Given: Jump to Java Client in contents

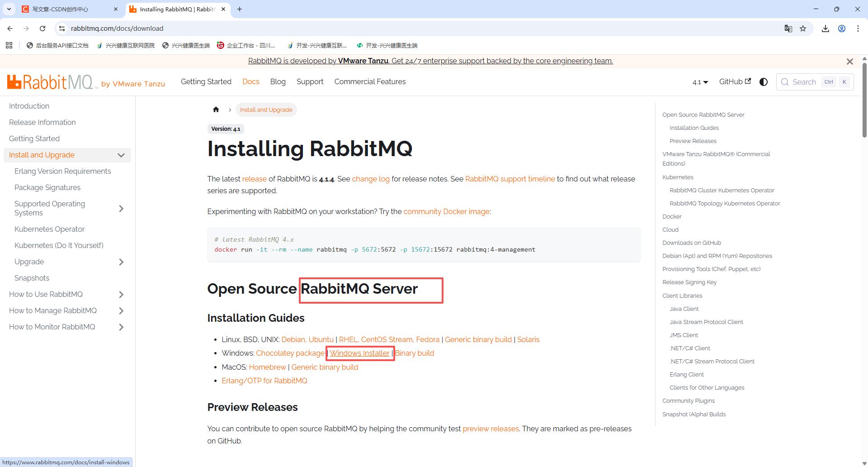Looking at the screenshot, I should [x=684, y=309].
